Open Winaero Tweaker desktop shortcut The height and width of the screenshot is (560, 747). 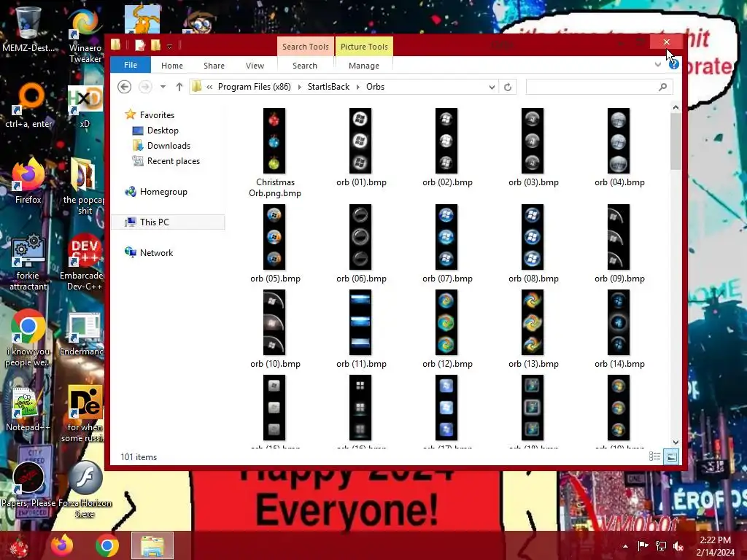(85, 36)
